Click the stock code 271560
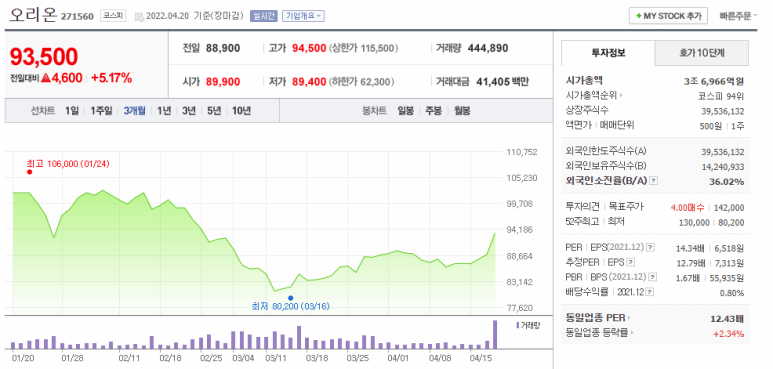Image resolution: width=773 pixels, height=369 pixels. coord(77,17)
